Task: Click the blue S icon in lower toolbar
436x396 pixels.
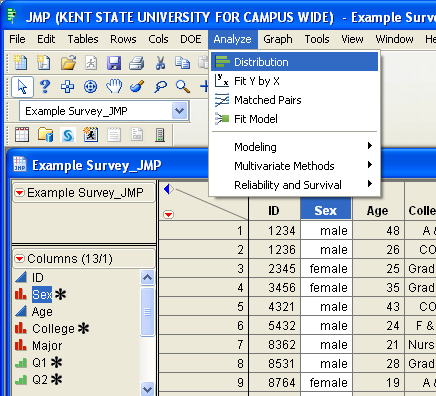Action: coord(68,135)
